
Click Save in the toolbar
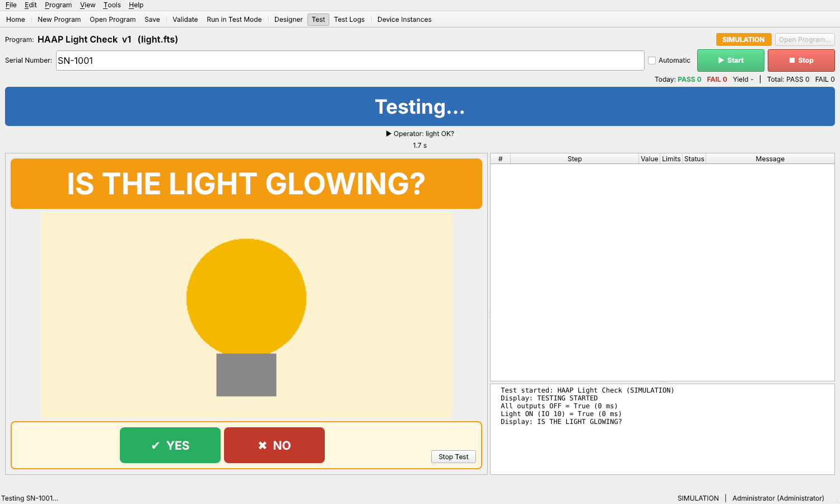click(x=152, y=20)
